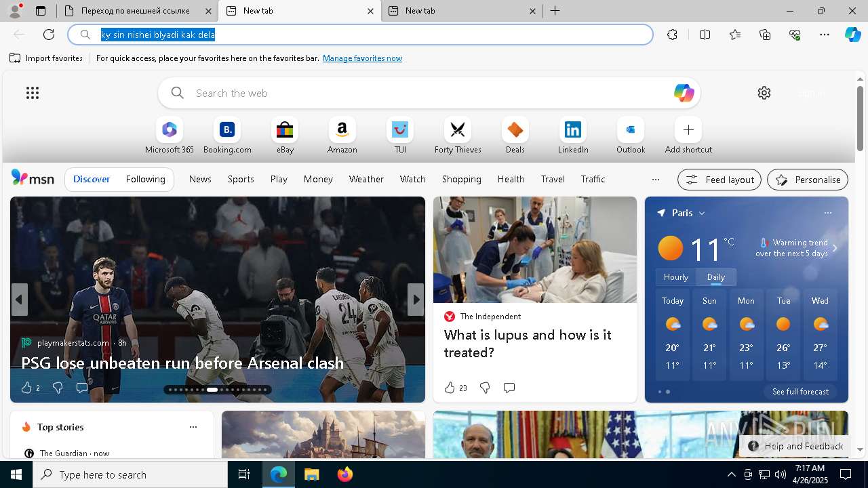
Task: Click the Copilot icon in the web search box
Action: [x=684, y=93]
